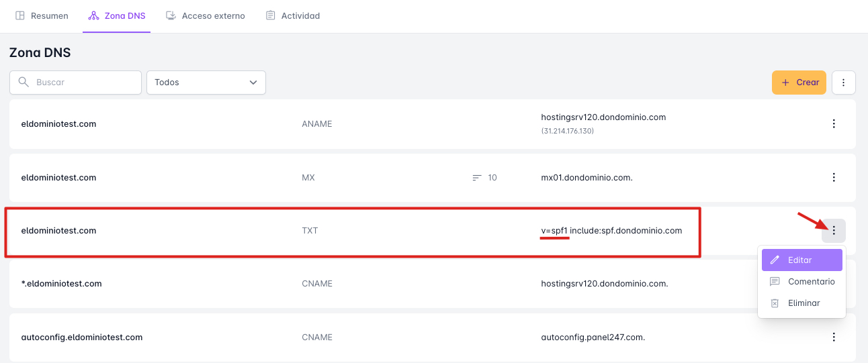This screenshot has width=868, height=363.
Task: Open options for the MX record row
Action: pyautogui.click(x=834, y=178)
